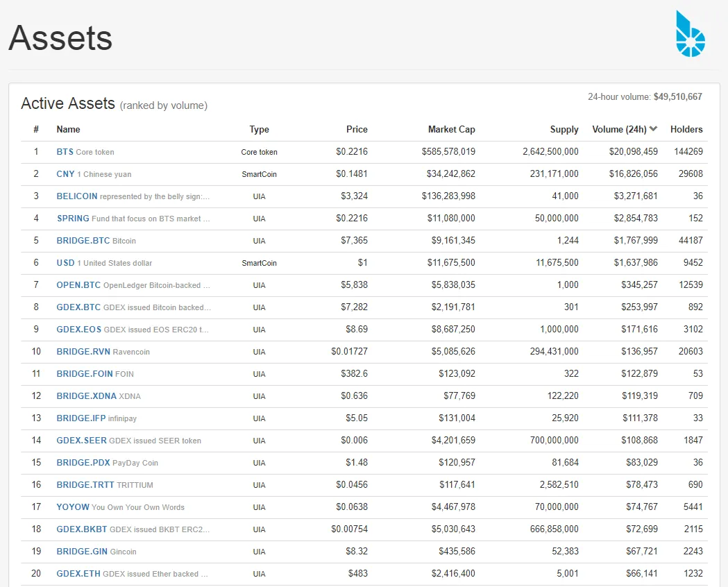
Task: Open the BTS asset link
Action: pos(65,152)
